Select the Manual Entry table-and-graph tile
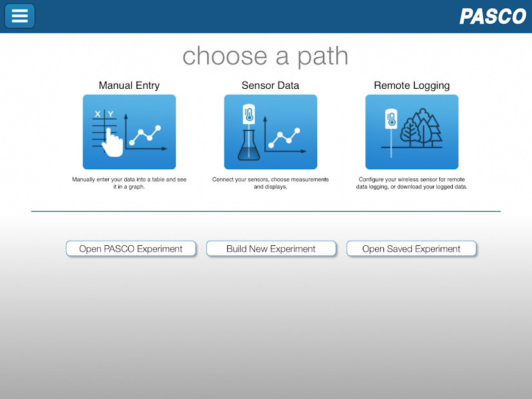The width and height of the screenshot is (532, 399). click(x=129, y=132)
